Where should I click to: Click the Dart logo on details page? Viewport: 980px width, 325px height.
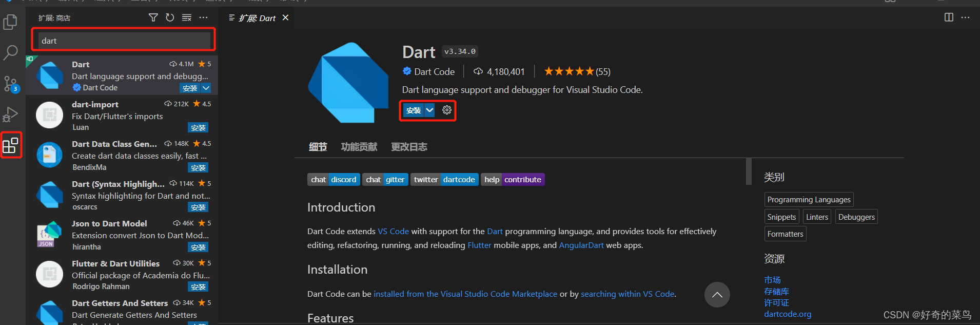tap(348, 83)
